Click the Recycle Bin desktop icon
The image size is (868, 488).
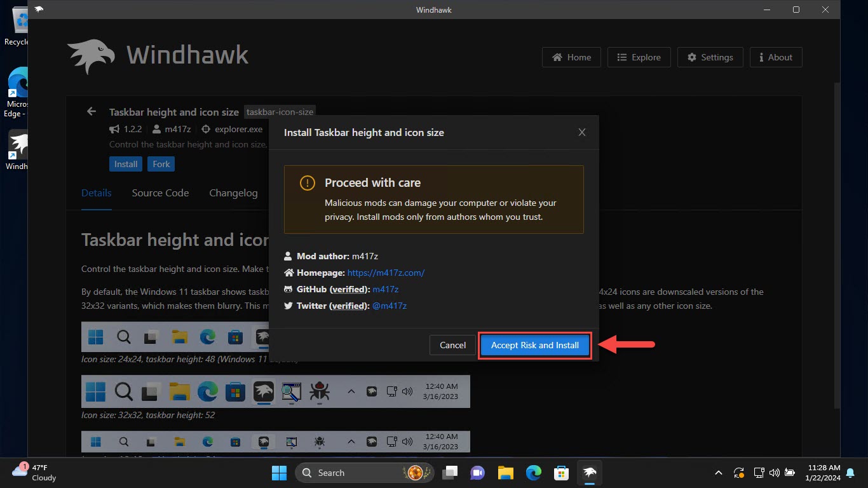pyautogui.click(x=17, y=27)
